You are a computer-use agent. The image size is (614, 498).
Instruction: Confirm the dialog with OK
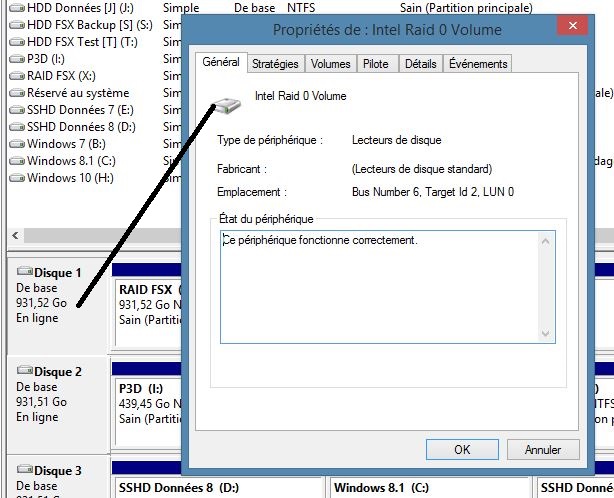[462, 449]
